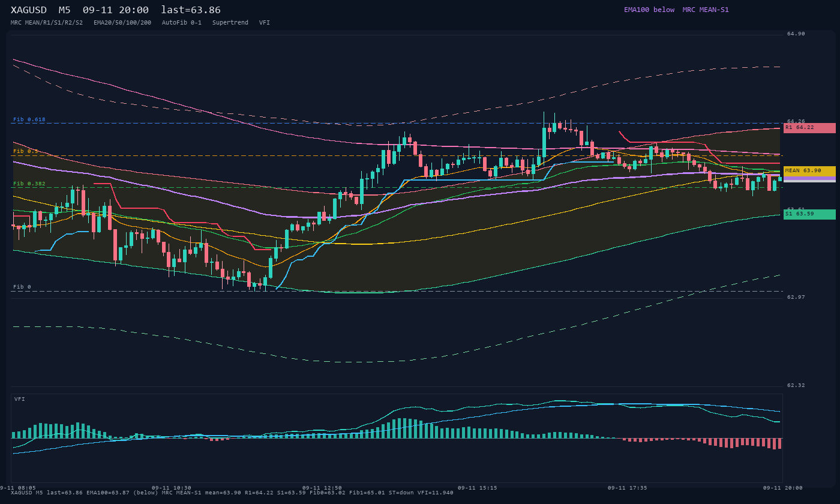Viewport: 840px width, 504px height.
Task: Click the AutoFib 0-1 indicator label
Action: pyautogui.click(x=182, y=22)
